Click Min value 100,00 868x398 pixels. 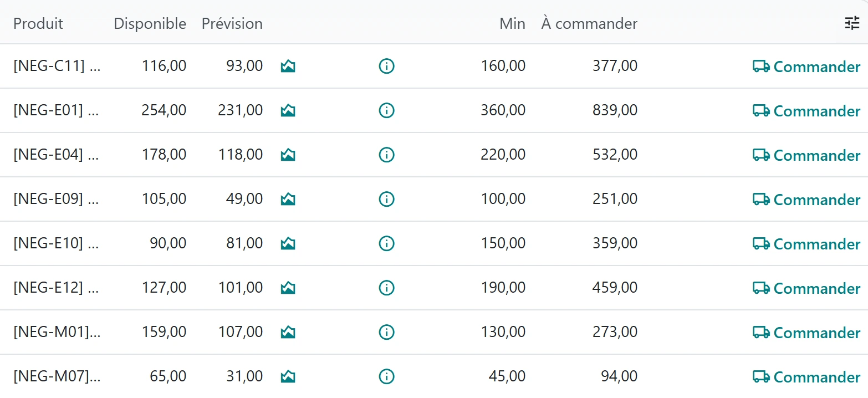[503, 199]
